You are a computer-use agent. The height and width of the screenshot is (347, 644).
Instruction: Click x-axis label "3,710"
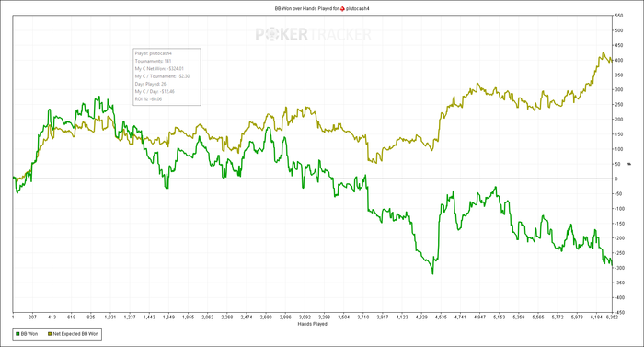point(363,317)
